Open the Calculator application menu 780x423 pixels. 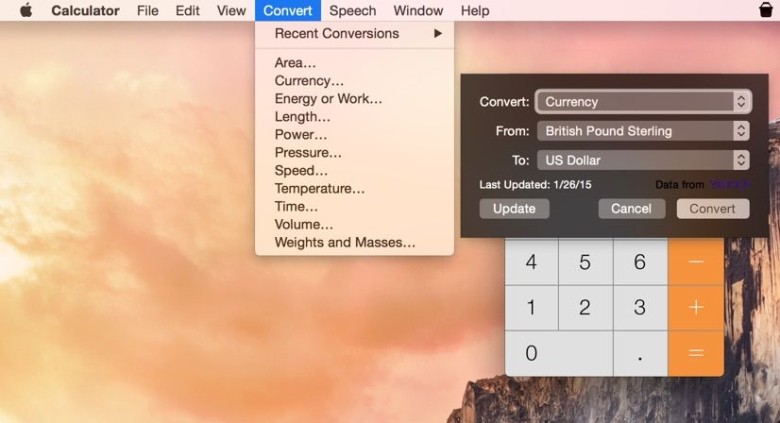click(x=85, y=10)
